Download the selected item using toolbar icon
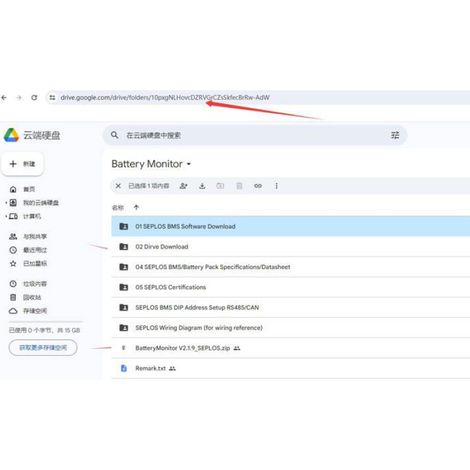 click(x=202, y=186)
